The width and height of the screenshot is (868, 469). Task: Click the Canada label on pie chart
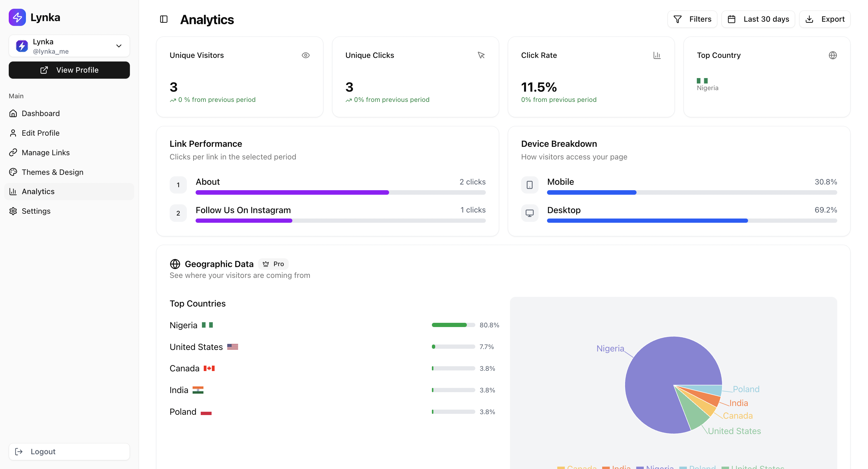click(737, 416)
